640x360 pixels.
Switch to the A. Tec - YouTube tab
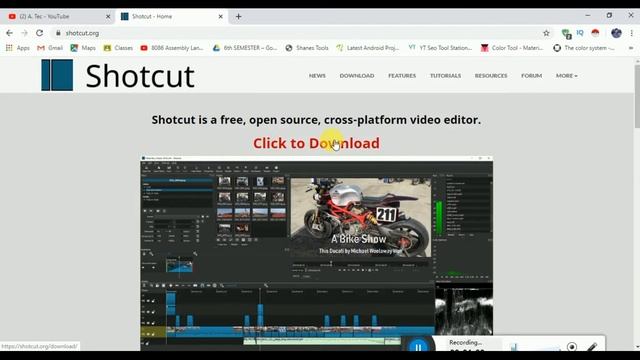(x=57, y=16)
